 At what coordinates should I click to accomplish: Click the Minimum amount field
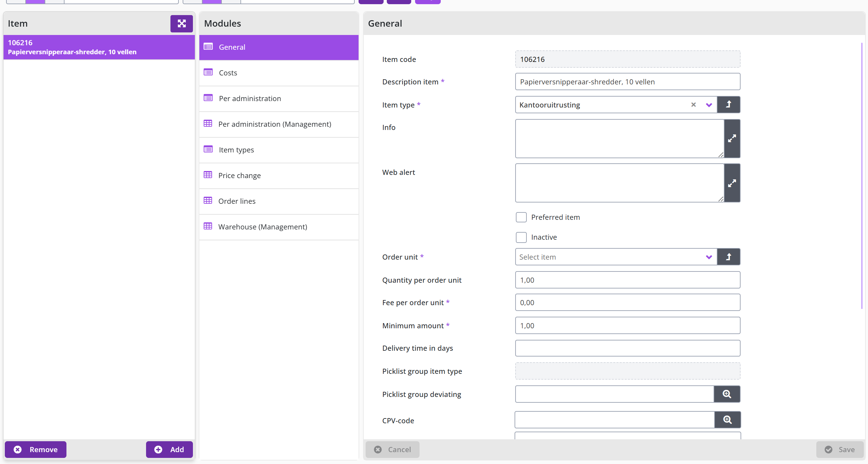(628, 326)
